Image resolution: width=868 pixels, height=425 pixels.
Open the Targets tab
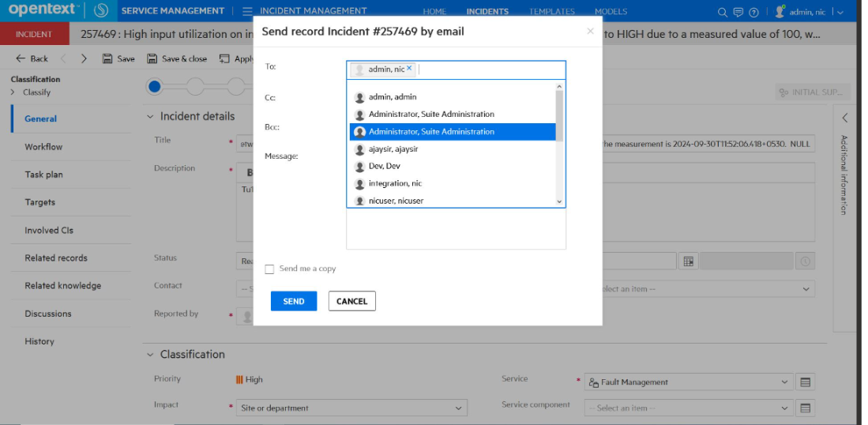coord(71,202)
